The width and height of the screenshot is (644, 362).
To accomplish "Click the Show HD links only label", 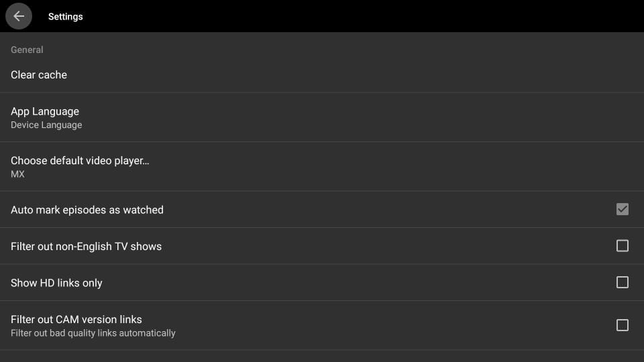I will [x=56, y=283].
